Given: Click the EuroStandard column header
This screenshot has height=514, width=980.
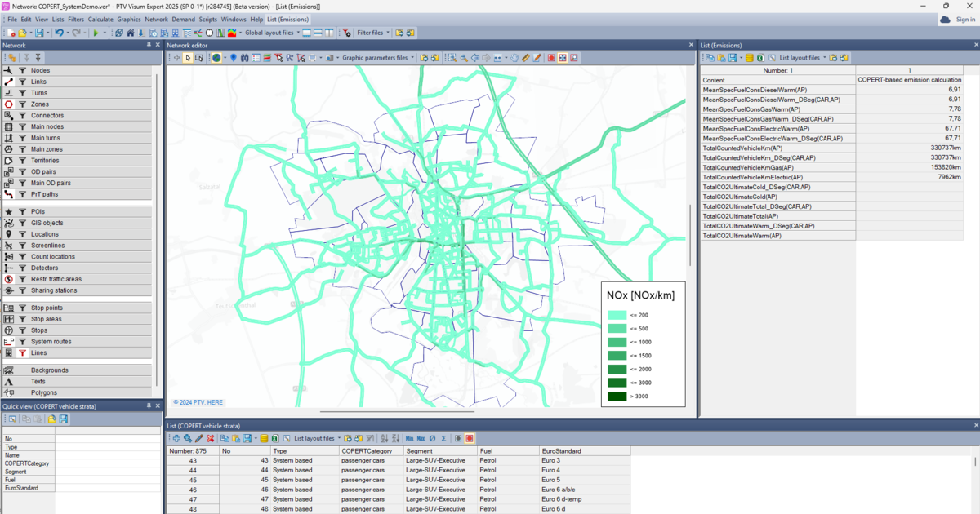Looking at the screenshot, I should pos(585,450).
